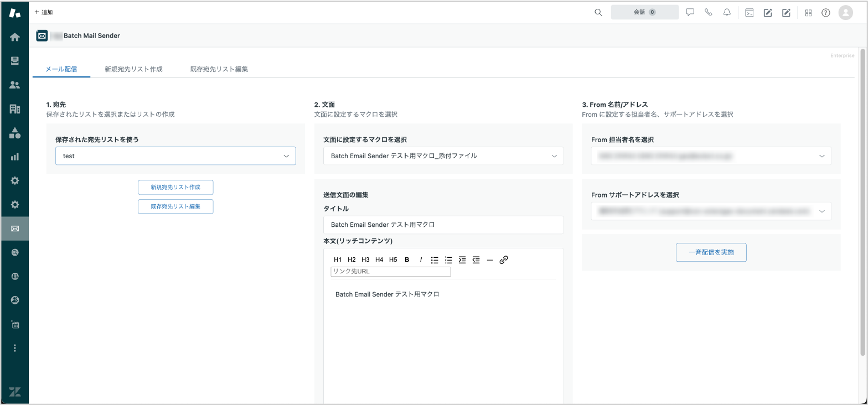The image size is (868, 405).
Task: Switch to 新規宛先リスト作成 tab
Action: (x=133, y=69)
